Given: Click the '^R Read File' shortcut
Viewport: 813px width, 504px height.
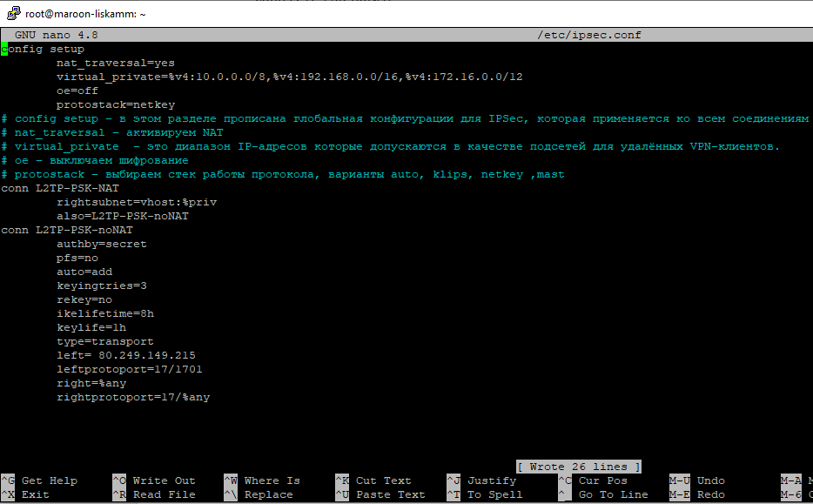Looking at the screenshot, I should coord(154,495).
